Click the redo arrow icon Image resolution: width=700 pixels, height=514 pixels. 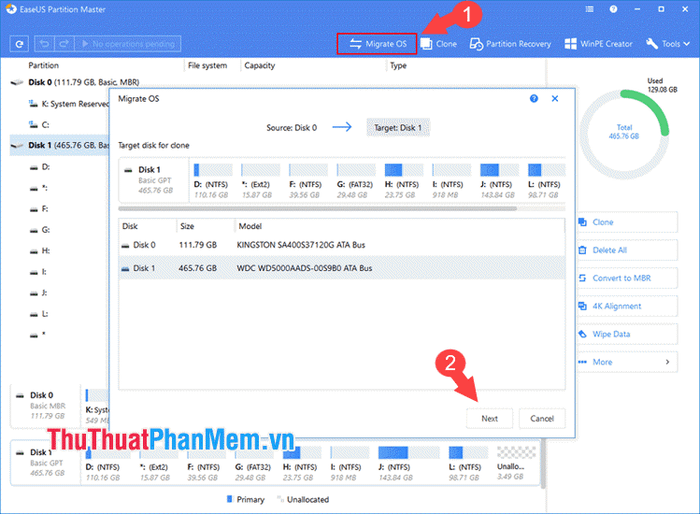(64, 44)
